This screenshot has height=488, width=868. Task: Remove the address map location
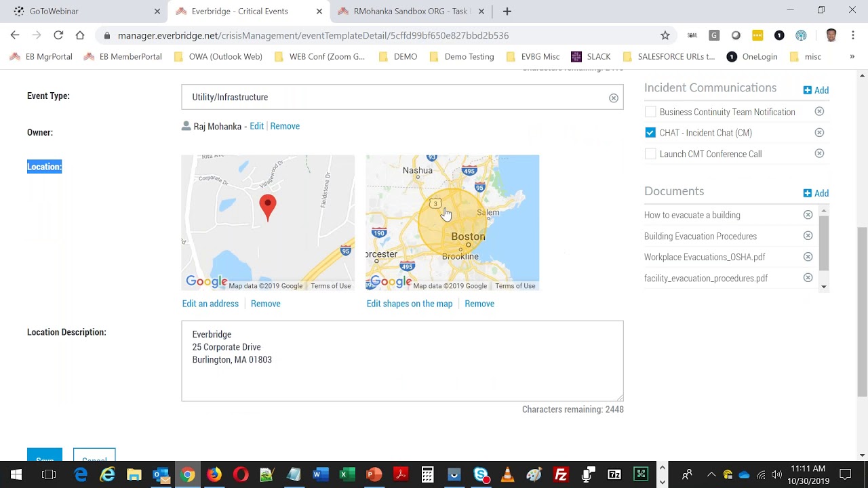pyautogui.click(x=266, y=304)
